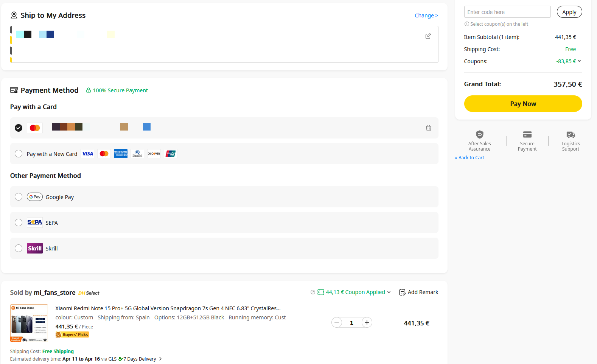The width and height of the screenshot is (597, 364).
Task: Click Change address link
Action: coord(426,16)
